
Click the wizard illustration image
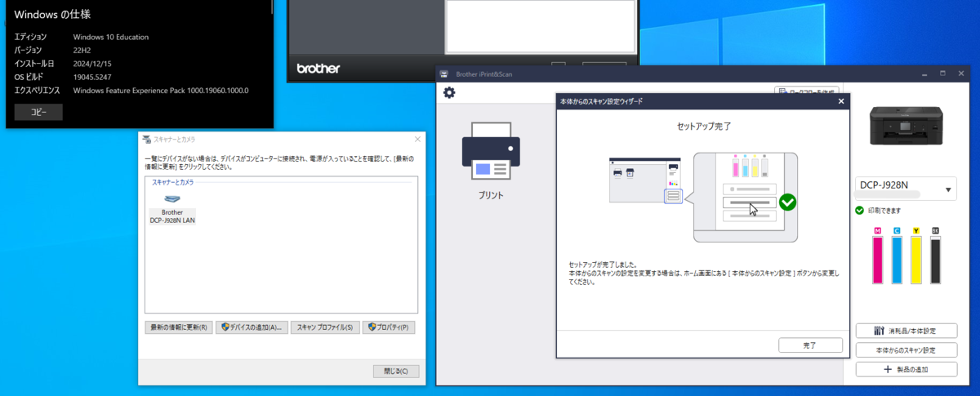point(703,197)
